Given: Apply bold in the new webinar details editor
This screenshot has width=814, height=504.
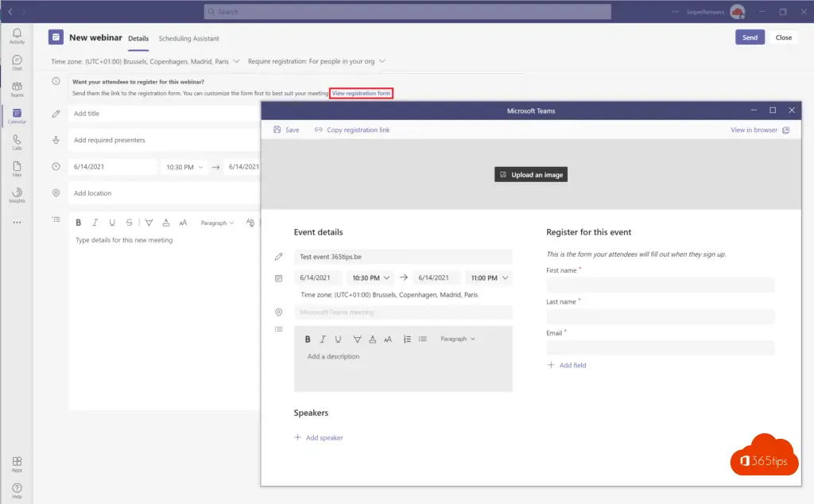Looking at the screenshot, I should point(79,223).
